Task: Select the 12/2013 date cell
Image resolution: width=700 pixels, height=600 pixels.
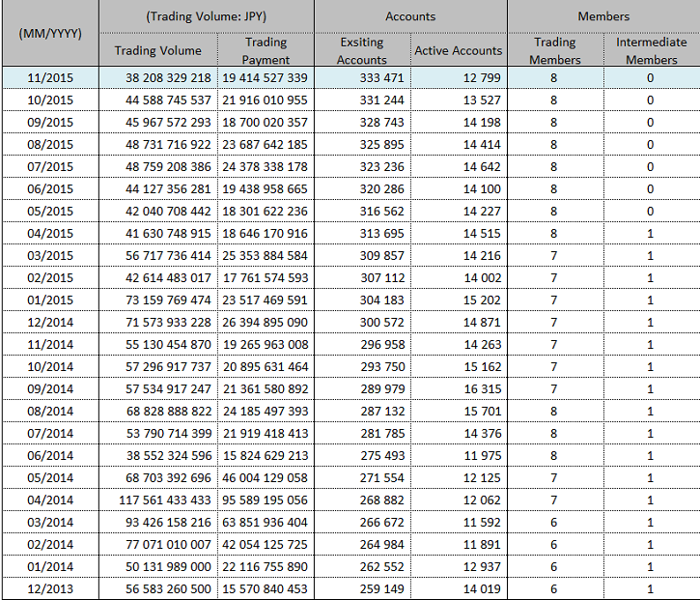Action: [50, 588]
